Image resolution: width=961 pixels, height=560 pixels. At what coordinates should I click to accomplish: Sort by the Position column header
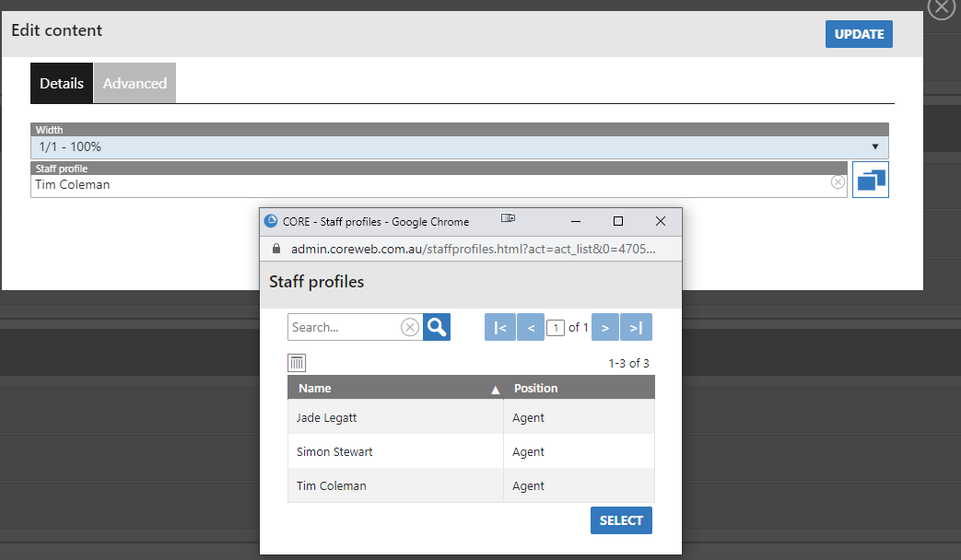580,388
